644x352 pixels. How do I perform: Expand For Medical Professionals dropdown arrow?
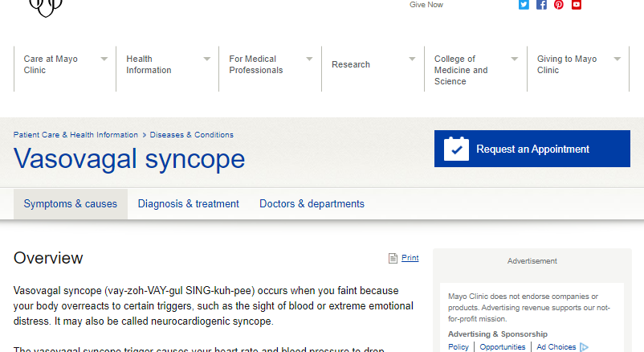tap(309, 59)
